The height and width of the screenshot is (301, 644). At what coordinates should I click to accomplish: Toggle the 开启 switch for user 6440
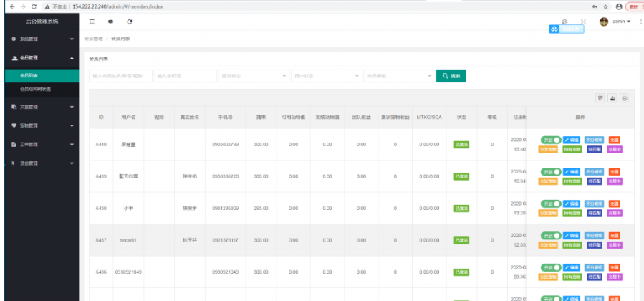point(550,139)
